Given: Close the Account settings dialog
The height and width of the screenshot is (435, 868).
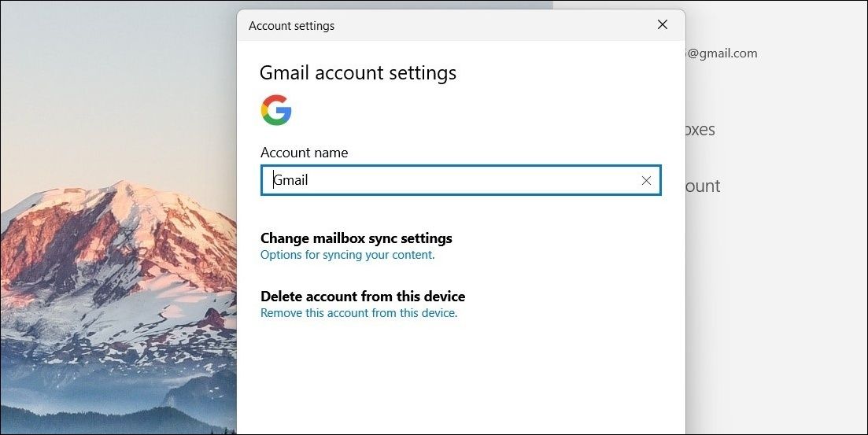Looking at the screenshot, I should [x=662, y=24].
